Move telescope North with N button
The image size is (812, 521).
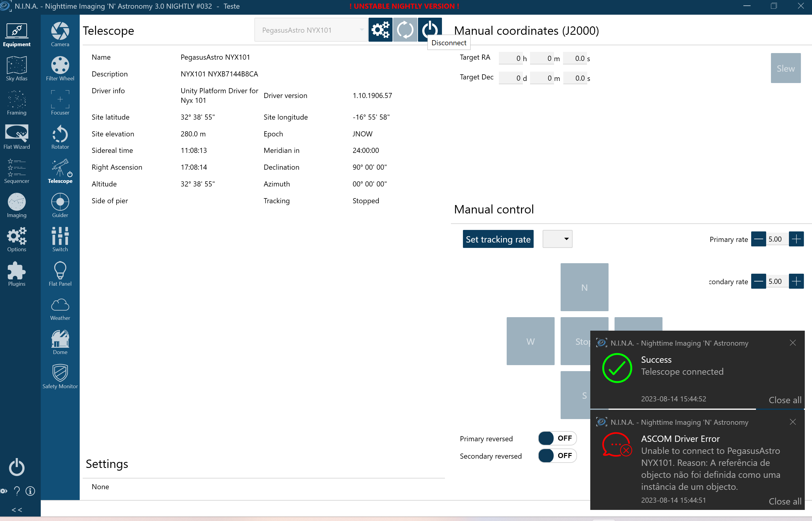pos(584,287)
